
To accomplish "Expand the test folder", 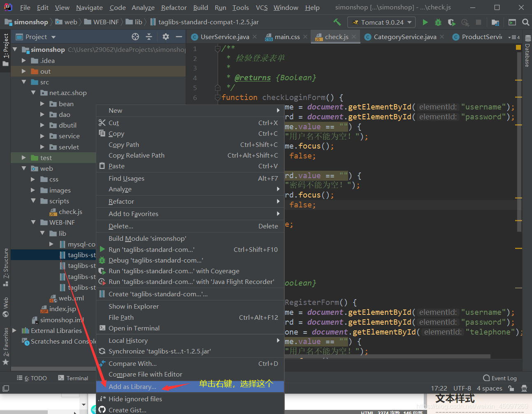I will pos(24,158).
